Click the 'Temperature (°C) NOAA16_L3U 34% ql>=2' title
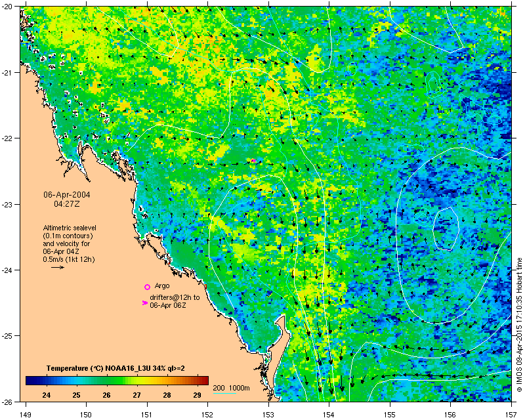525x420 pixels. (x=115, y=368)
